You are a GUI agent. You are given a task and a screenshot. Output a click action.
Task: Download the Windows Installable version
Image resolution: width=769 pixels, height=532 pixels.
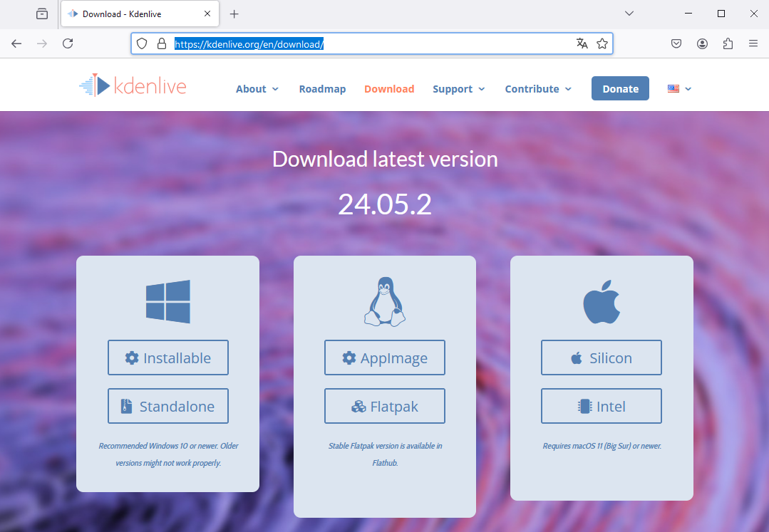pos(168,358)
